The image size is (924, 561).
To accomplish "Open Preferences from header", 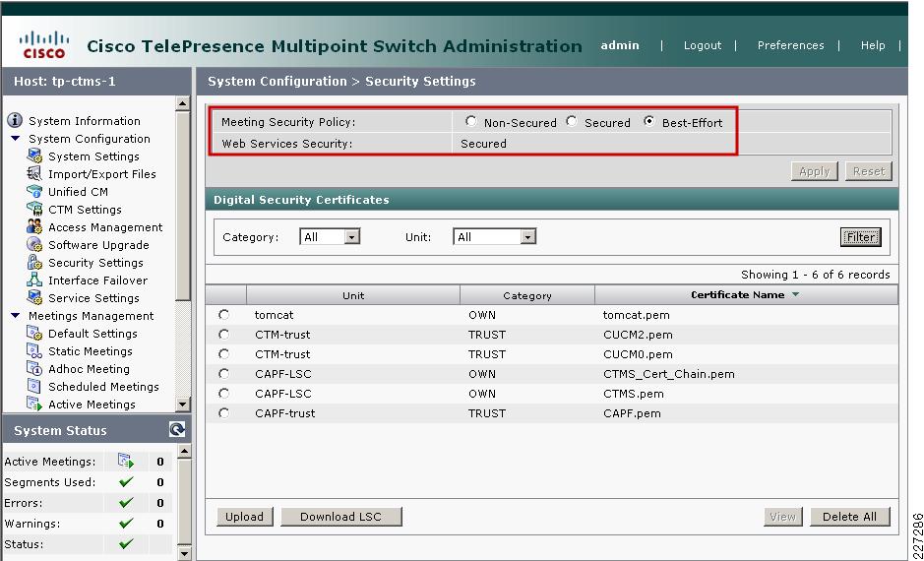I will coord(791,45).
